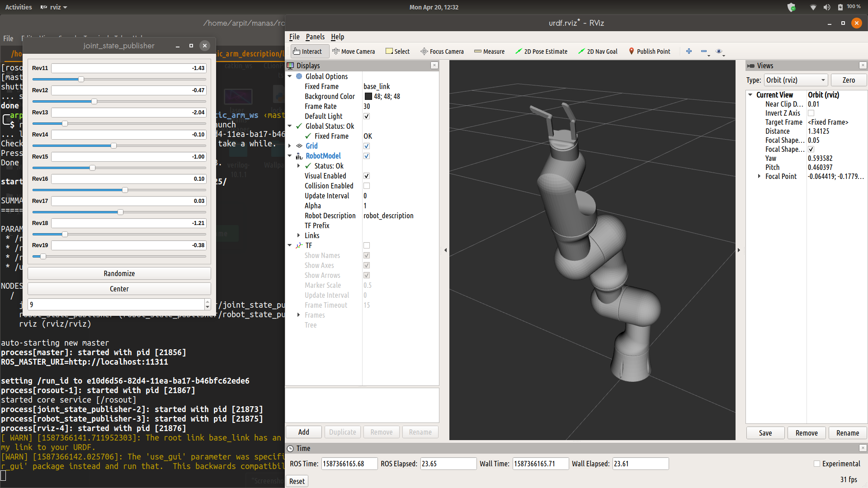
Task: Toggle the Collision Enabled checkbox
Action: tap(367, 186)
